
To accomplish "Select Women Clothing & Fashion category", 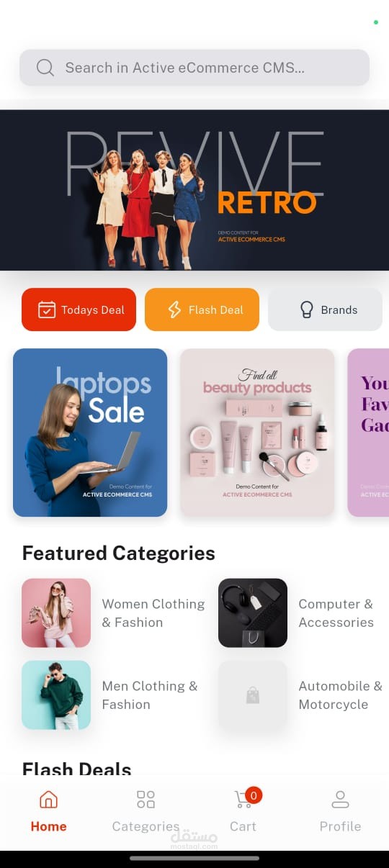I will [114, 613].
